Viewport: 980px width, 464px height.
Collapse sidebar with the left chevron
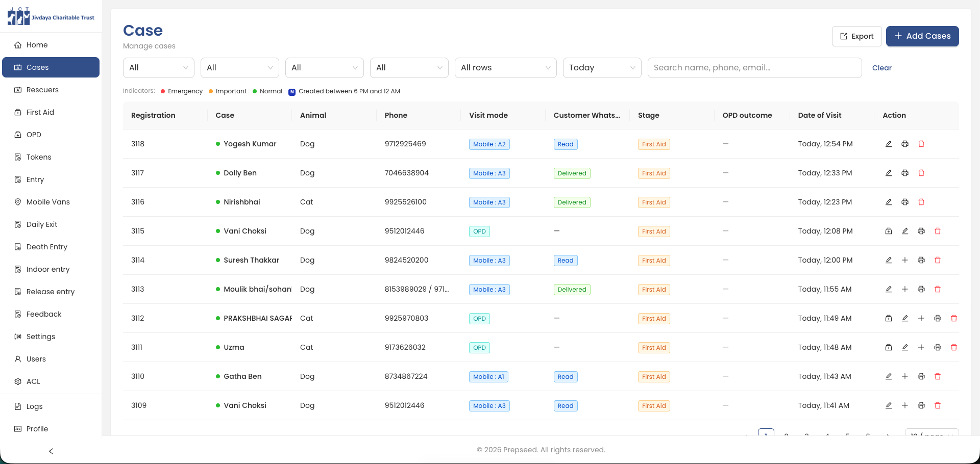[x=51, y=451]
